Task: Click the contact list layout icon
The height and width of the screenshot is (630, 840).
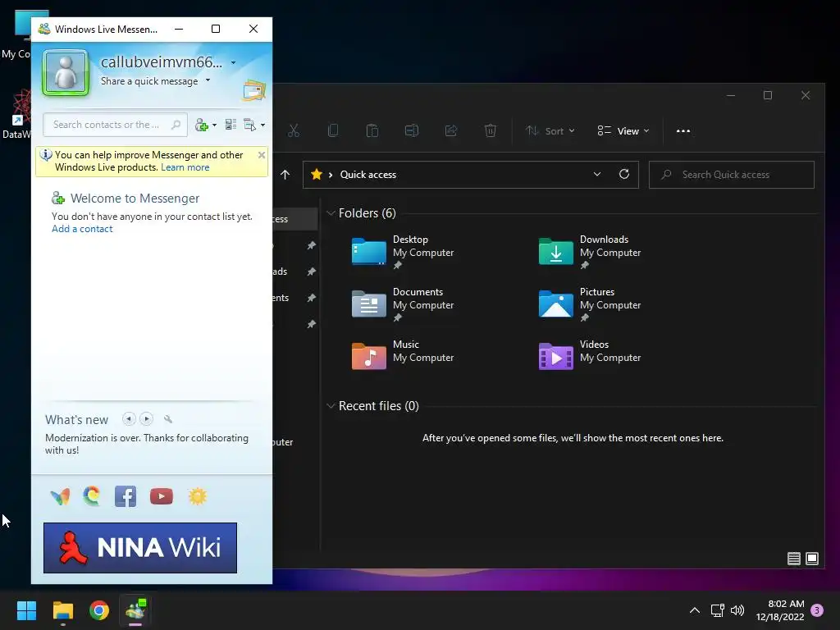Action: pyautogui.click(x=231, y=125)
